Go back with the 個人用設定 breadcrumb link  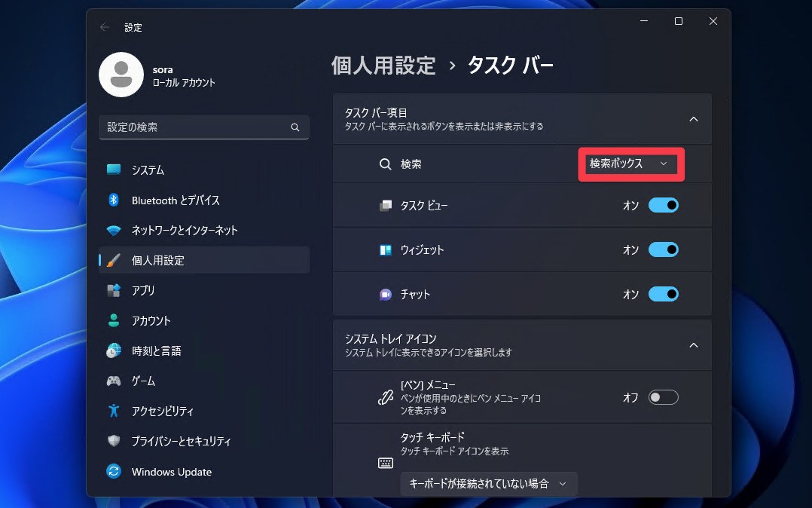[383, 66]
